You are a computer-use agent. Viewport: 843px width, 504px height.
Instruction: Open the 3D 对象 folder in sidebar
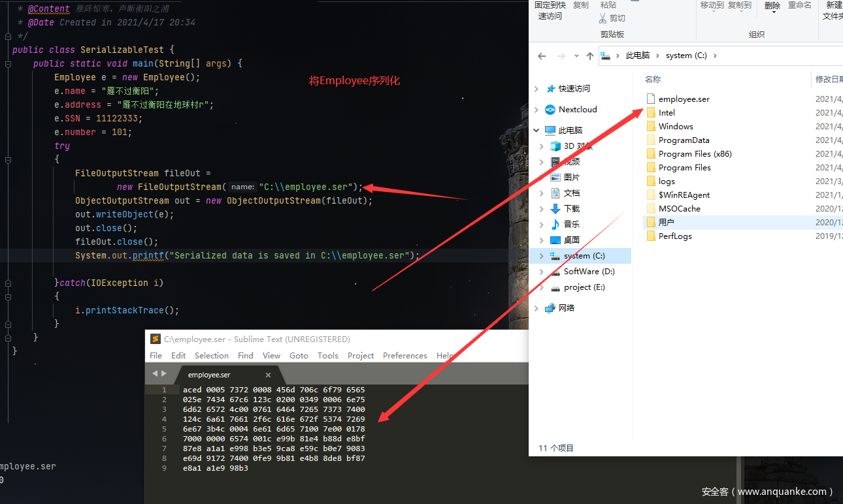577,146
